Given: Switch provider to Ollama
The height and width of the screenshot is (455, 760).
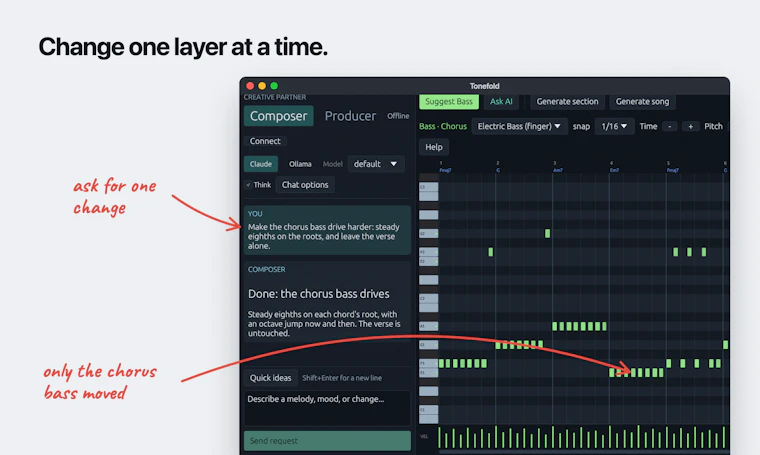Looking at the screenshot, I should point(300,164).
